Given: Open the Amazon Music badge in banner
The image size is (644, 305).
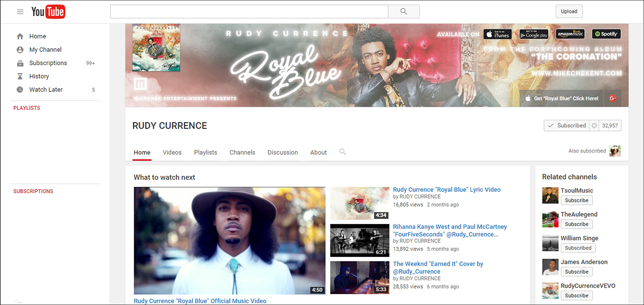Looking at the screenshot, I should [x=570, y=34].
